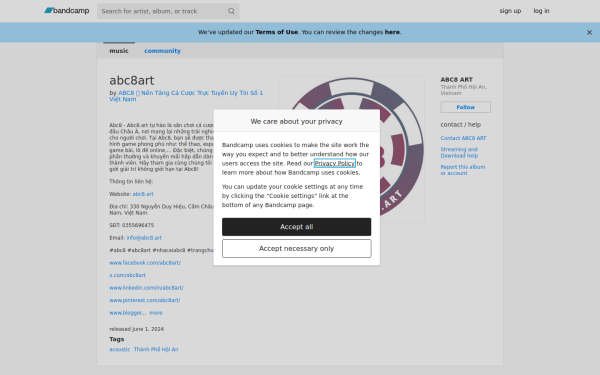Switch to the music tab
This screenshot has height=375, width=600.
119,51
